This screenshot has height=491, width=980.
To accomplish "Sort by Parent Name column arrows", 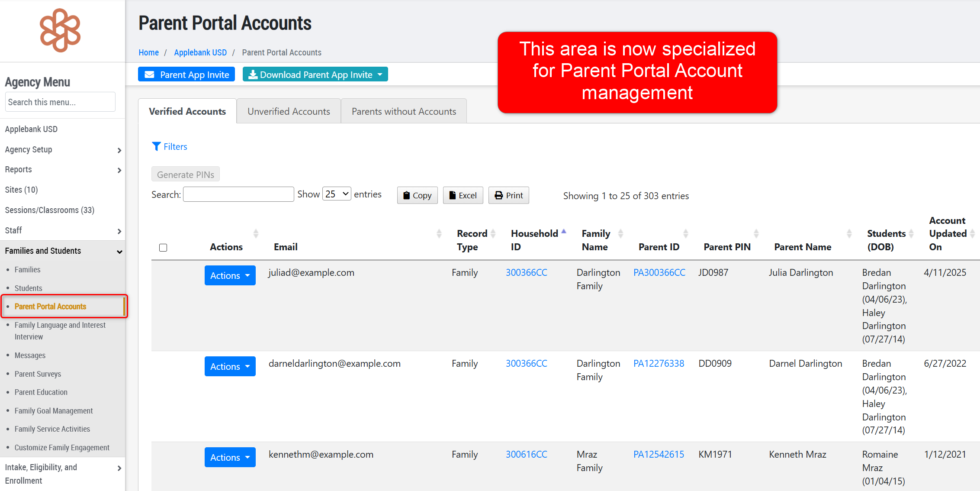I will [849, 234].
